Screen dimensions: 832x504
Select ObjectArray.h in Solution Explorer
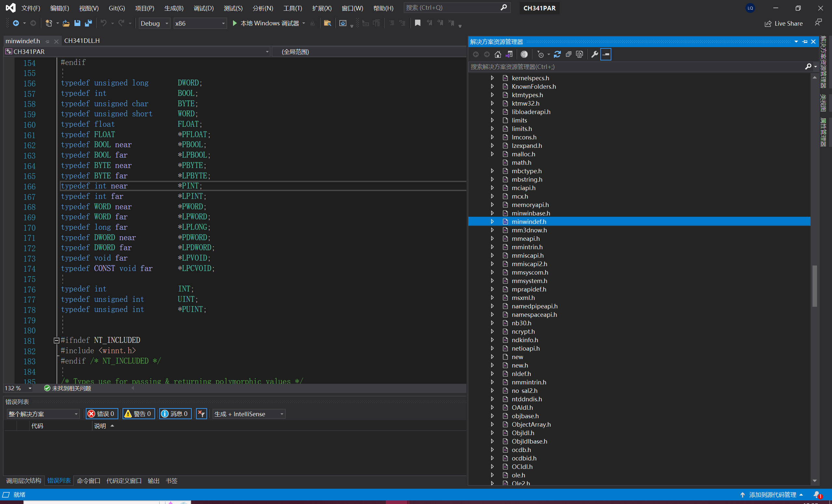pyautogui.click(x=531, y=424)
